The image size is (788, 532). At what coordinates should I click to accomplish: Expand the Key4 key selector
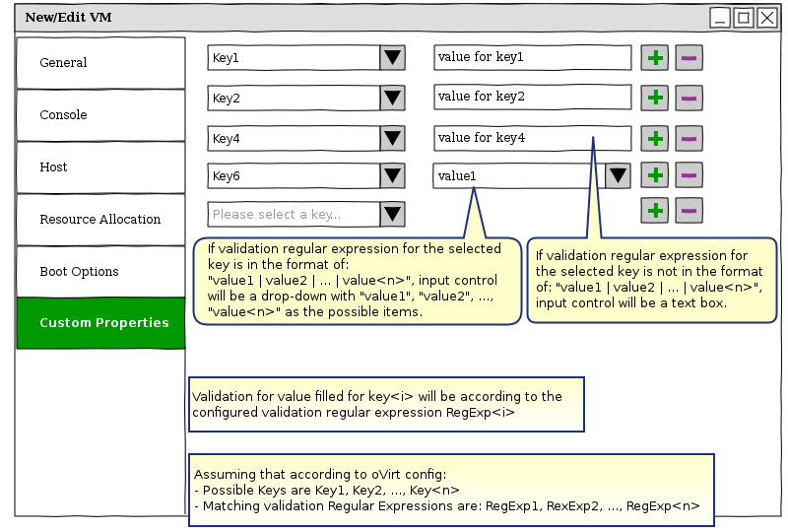(392, 139)
